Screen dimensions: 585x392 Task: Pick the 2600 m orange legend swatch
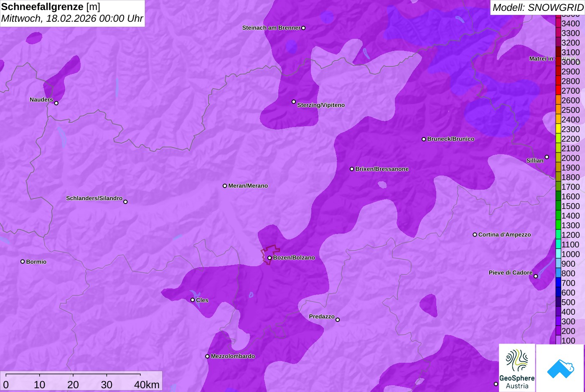pyautogui.click(x=558, y=100)
